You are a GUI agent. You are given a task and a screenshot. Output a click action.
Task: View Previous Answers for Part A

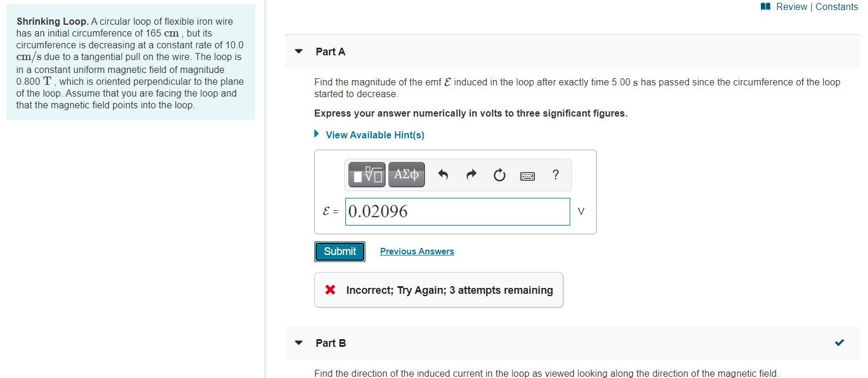coord(417,251)
